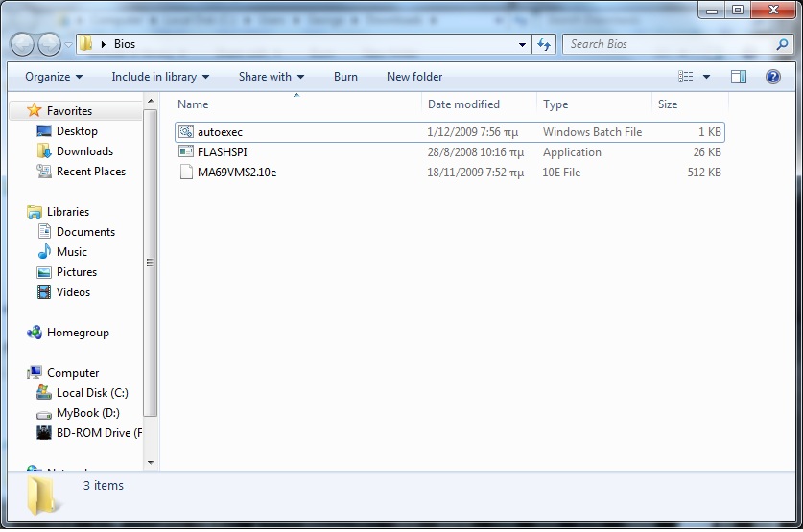Click the Desktop icon in sidebar
Viewport: 803px width, 532px height.
(44, 131)
